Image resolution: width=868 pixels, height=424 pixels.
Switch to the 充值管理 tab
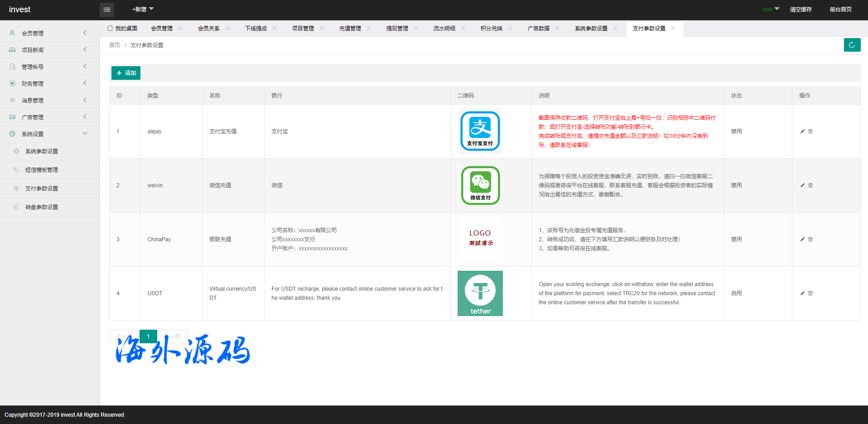(x=350, y=29)
